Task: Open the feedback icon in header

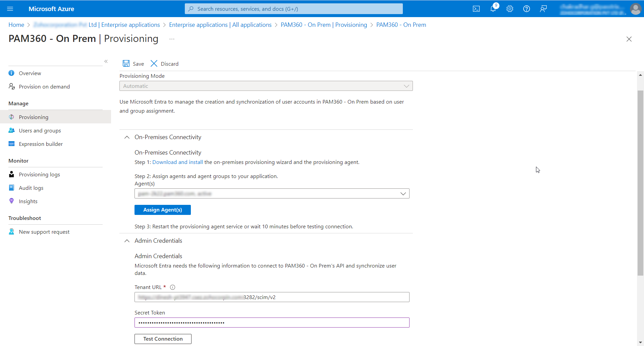Action: (x=543, y=9)
